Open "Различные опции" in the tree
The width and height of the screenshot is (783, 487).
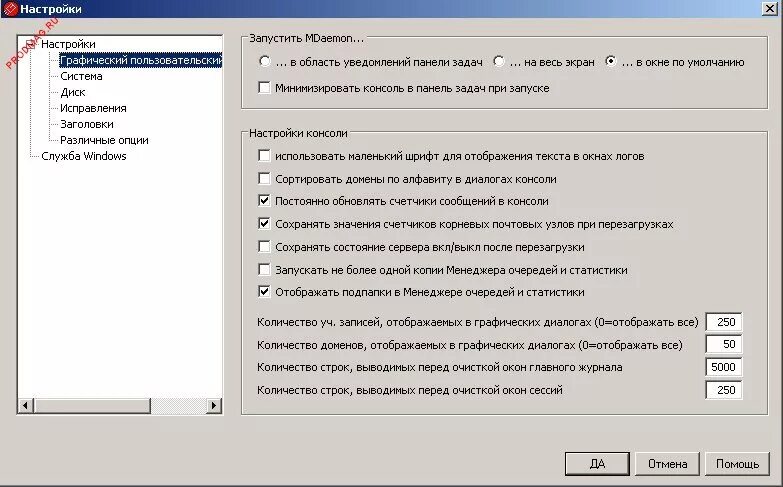click(x=104, y=140)
